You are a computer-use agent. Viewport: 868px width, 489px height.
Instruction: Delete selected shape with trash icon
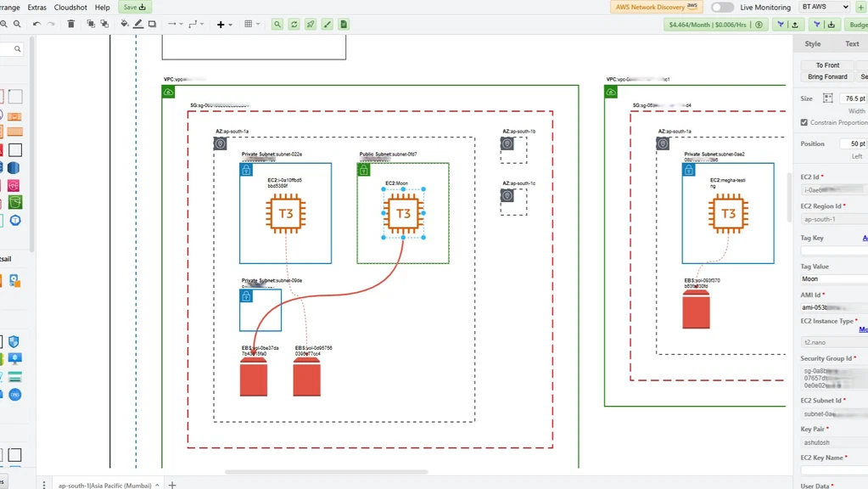click(71, 24)
